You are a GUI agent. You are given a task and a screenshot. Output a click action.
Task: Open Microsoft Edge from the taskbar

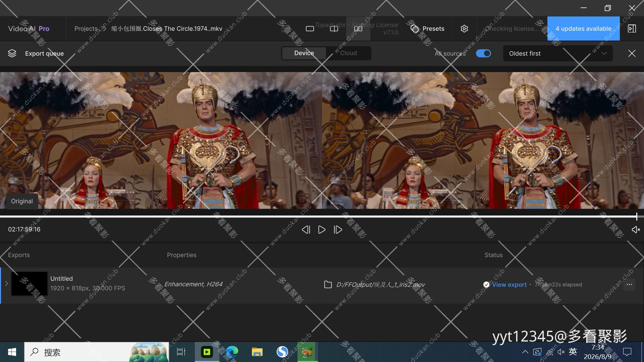coord(232,352)
